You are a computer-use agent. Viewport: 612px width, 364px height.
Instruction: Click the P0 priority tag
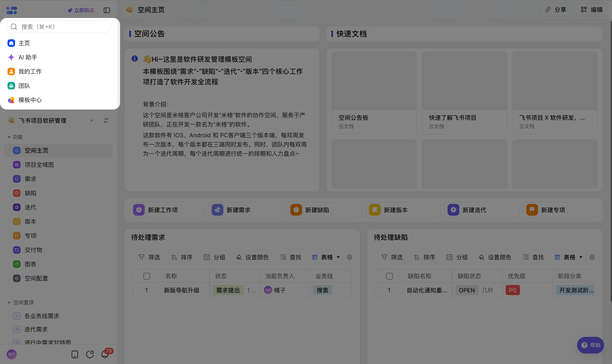pos(513,290)
